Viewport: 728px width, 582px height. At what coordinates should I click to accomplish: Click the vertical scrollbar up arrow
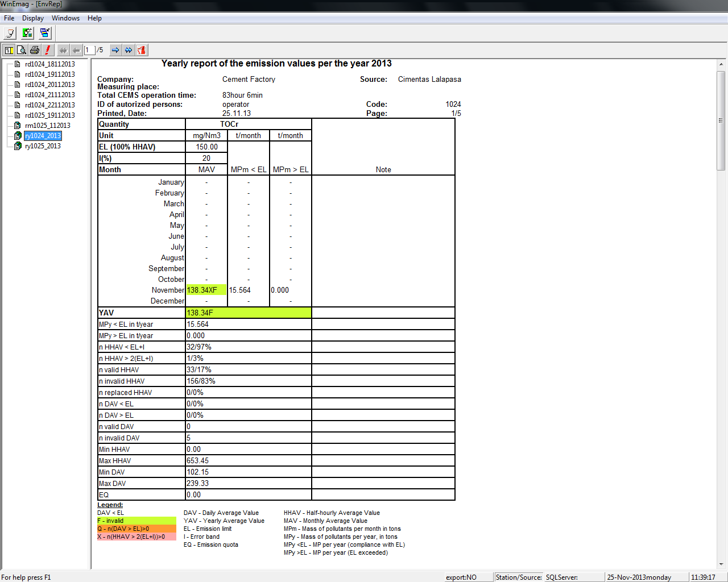point(721,64)
